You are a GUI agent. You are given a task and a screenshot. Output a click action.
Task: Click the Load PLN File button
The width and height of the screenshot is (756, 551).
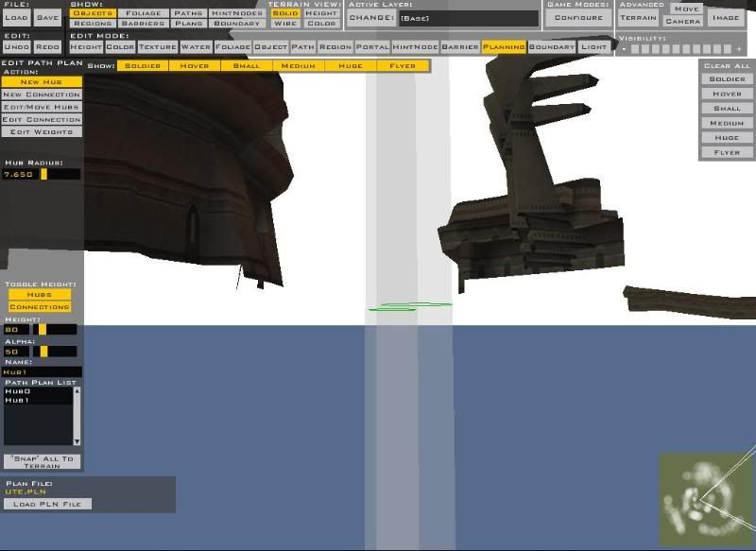pos(47,504)
